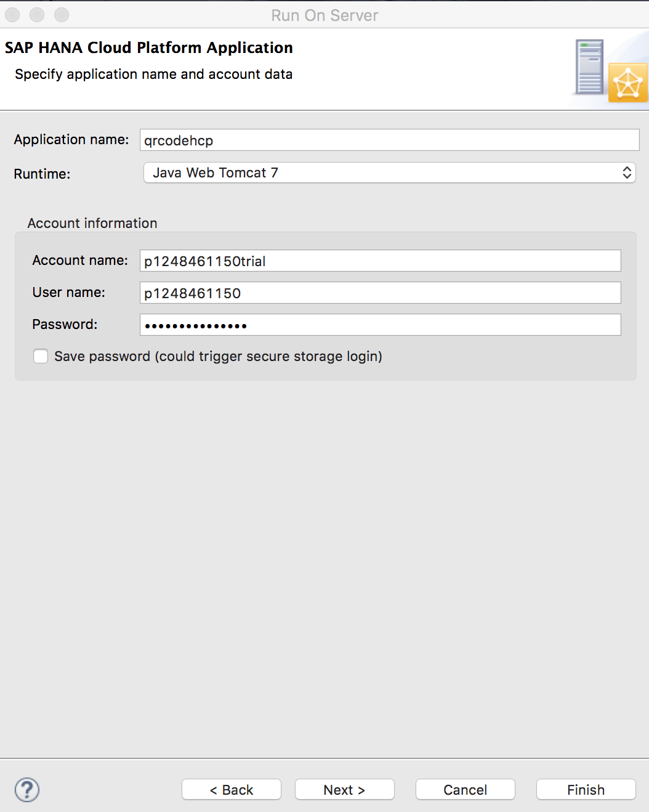Enable the Save password checkbox
Screen dimensions: 649x812
[41, 356]
